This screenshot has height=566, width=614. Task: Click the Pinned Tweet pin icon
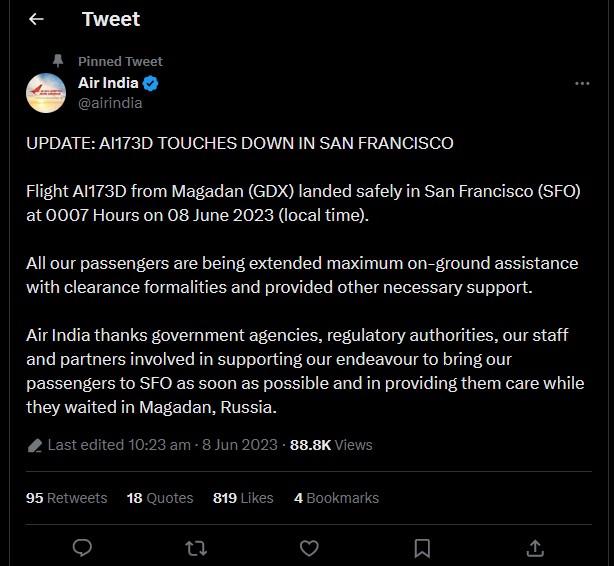(x=58, y=61)
